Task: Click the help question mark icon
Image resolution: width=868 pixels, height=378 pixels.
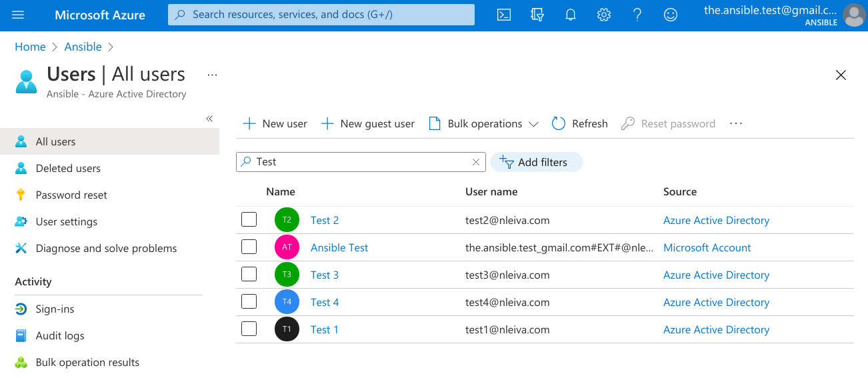Action: 637,15
